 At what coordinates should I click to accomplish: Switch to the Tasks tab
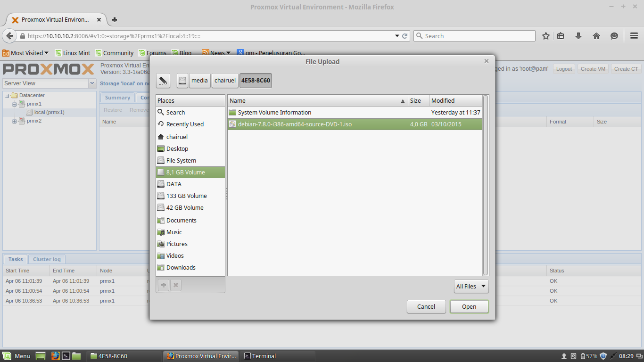point(16,259)
